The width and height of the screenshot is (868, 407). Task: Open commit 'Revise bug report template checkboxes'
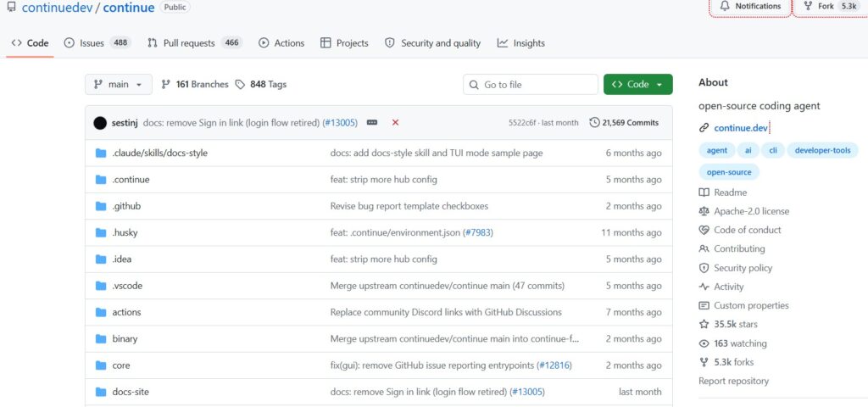tap(409, 206)
